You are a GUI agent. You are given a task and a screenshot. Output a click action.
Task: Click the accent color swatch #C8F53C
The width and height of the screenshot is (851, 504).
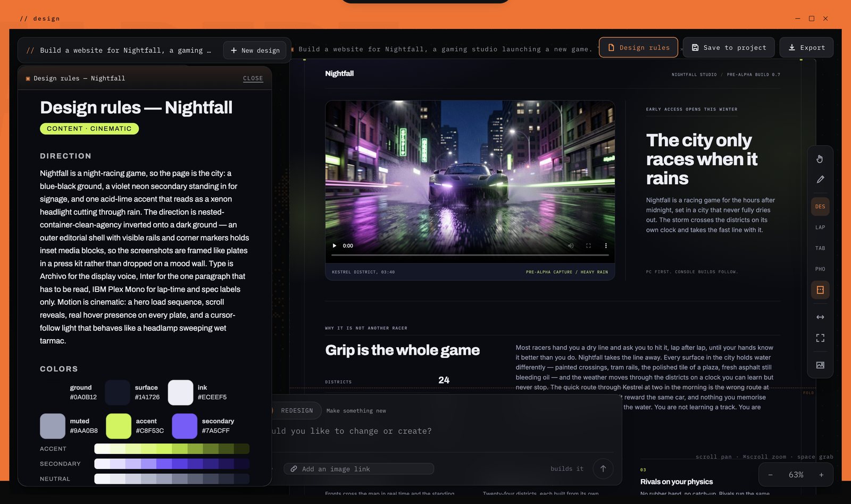click(119, 426)
